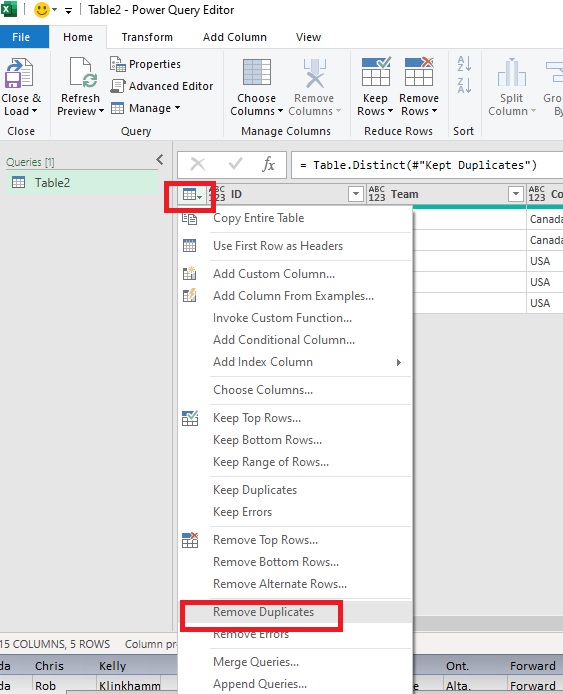Click the Group By icon
Image resolution: width=563 pixels, height=694 pixels.
(554, 72)
